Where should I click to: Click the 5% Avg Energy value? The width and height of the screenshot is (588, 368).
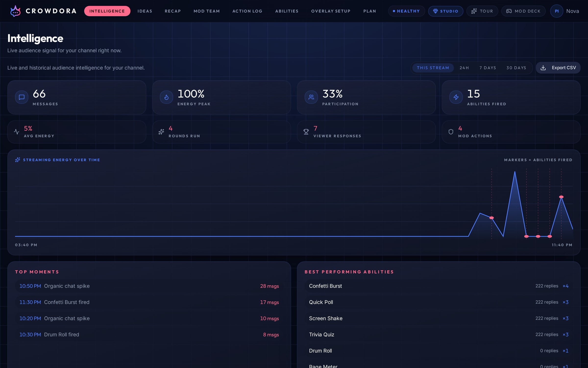click(28, 128)
